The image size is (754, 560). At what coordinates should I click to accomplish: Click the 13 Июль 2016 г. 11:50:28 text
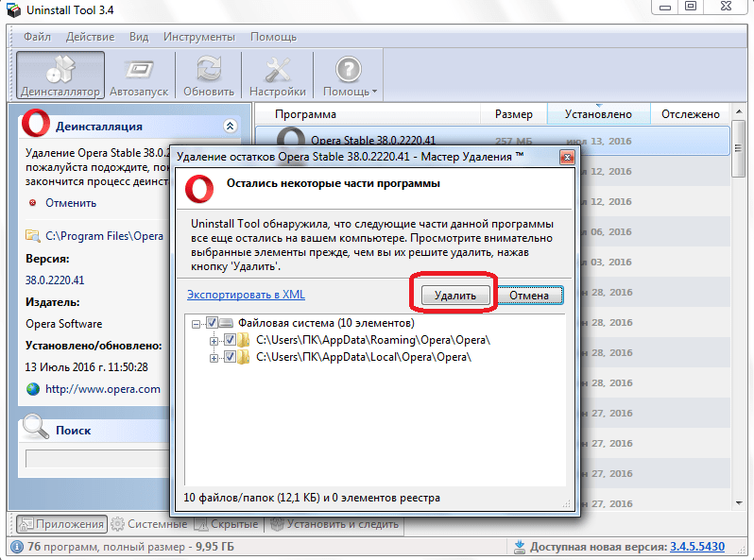pos(87,366)
